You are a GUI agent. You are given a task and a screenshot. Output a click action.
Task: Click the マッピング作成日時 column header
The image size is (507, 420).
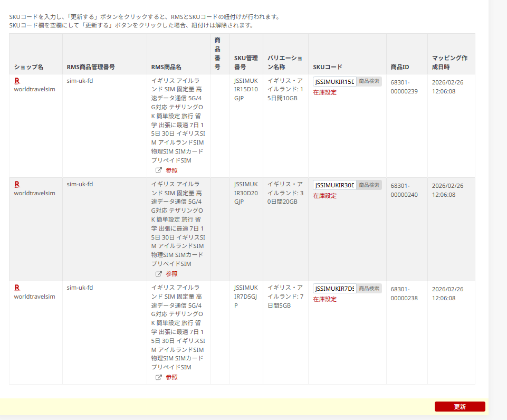tap(450, 62)
